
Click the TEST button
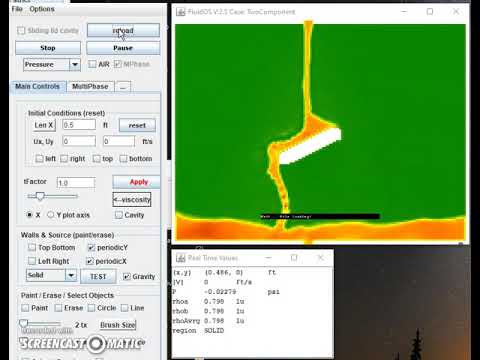tap(98, 276)
